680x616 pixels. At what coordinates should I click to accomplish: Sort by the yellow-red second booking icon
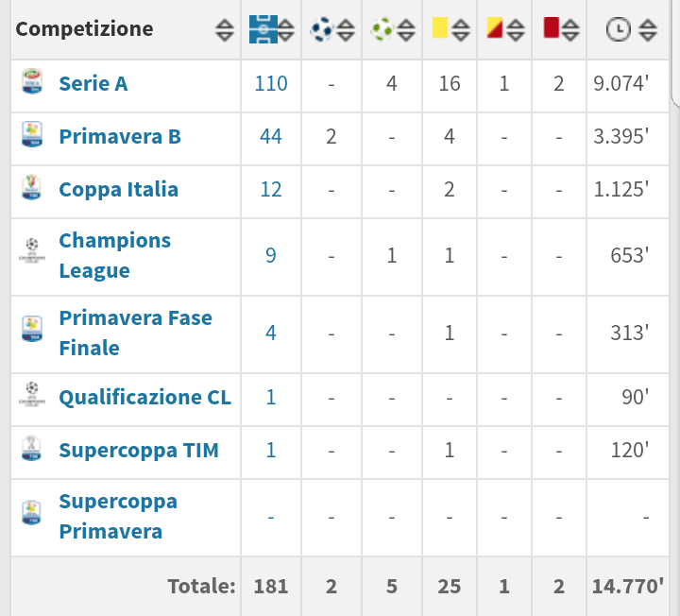point(495,27)
